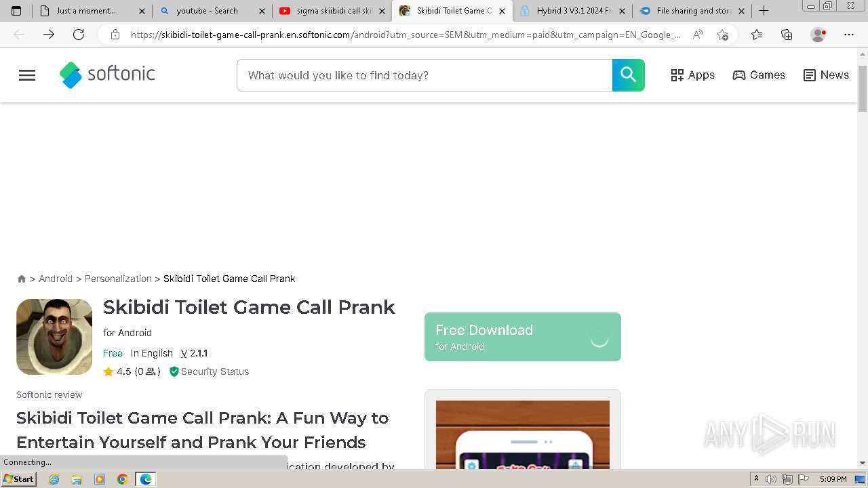Close the 'youtube - Search' tab
Image resolution: width=868 pixels, height=488 pixels.
(262, 11)
